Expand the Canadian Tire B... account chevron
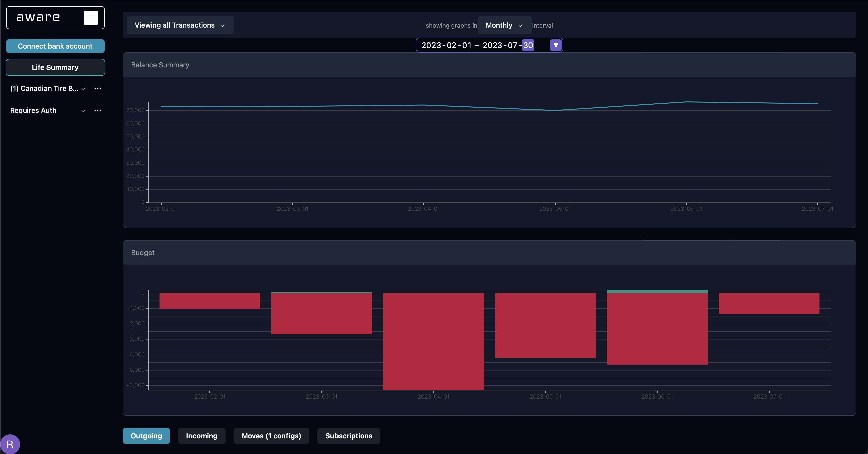 83,89
